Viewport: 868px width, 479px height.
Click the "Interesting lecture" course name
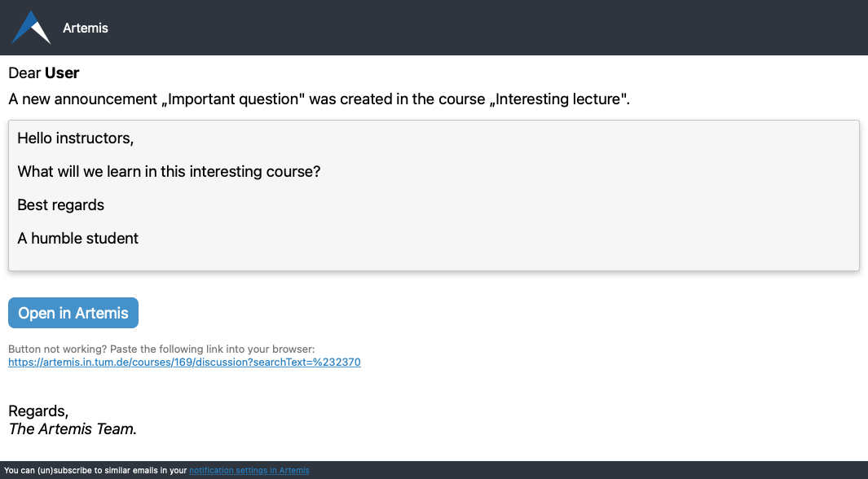562,100
